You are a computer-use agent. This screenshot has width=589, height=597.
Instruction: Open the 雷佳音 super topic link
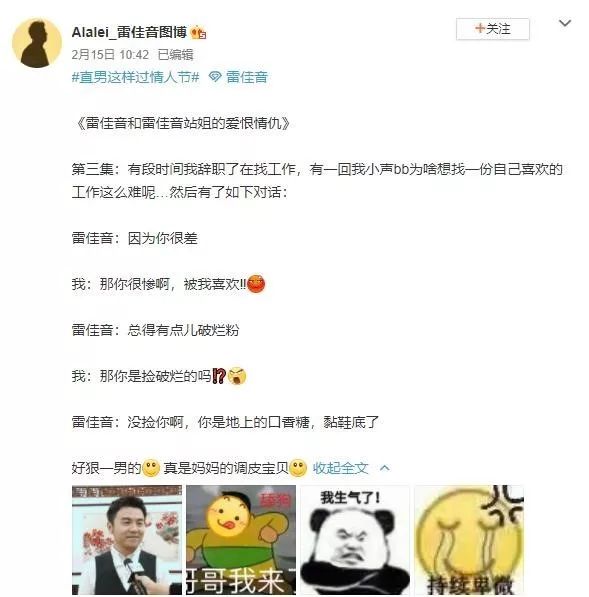[247, 77]
